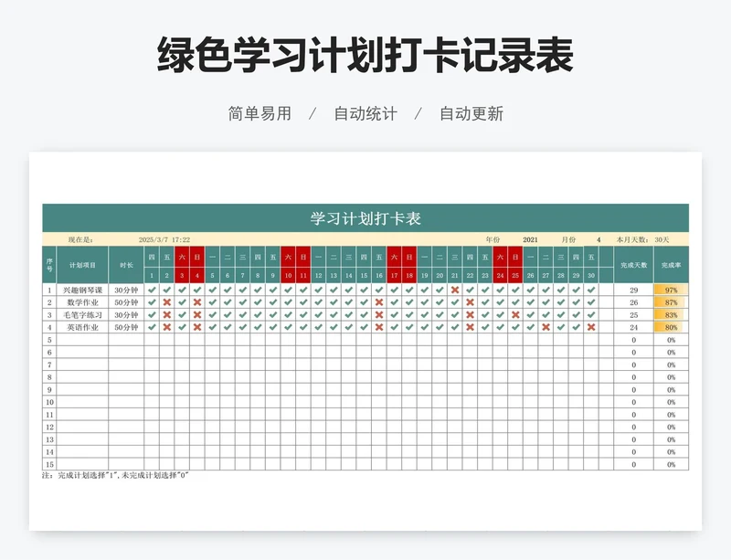Click the 30天 days-in-month value

pos(662,239)
